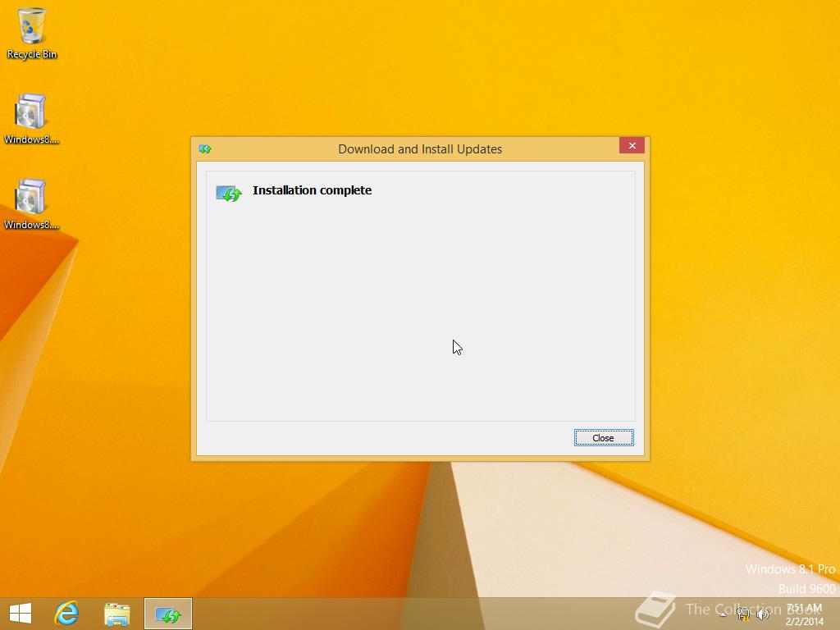Select the "Installation complete" message text
This screenshot has height=630, width=840.
(312, 190)
